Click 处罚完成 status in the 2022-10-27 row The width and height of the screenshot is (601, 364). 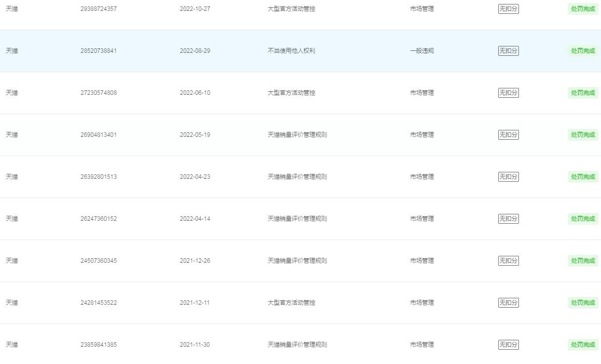tap(583, 9)
